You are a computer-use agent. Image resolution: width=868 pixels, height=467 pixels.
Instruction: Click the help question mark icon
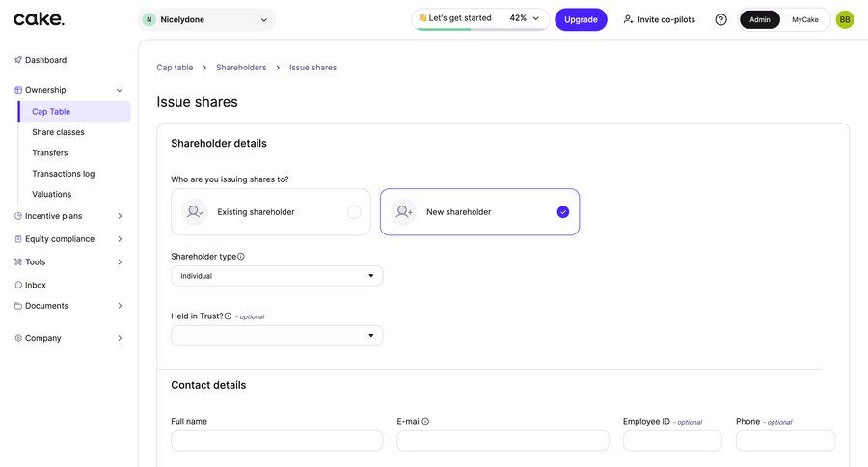[720, 19]
